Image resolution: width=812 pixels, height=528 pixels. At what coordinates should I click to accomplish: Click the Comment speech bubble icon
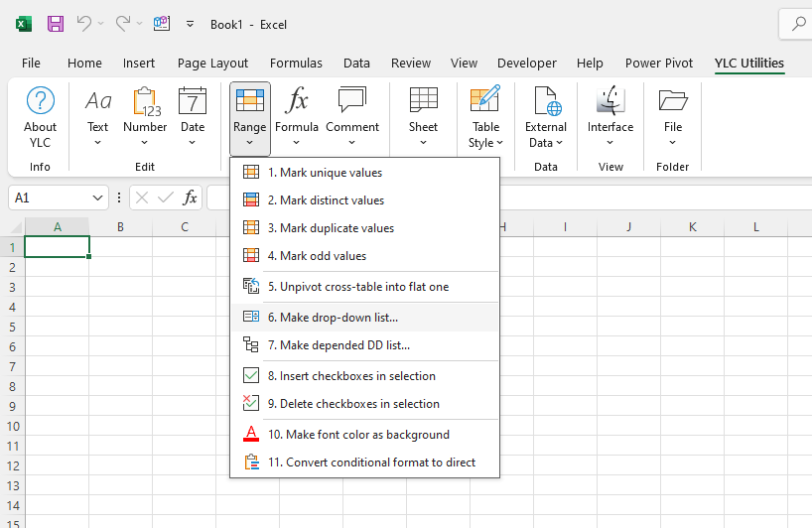(x=351, y=101)
